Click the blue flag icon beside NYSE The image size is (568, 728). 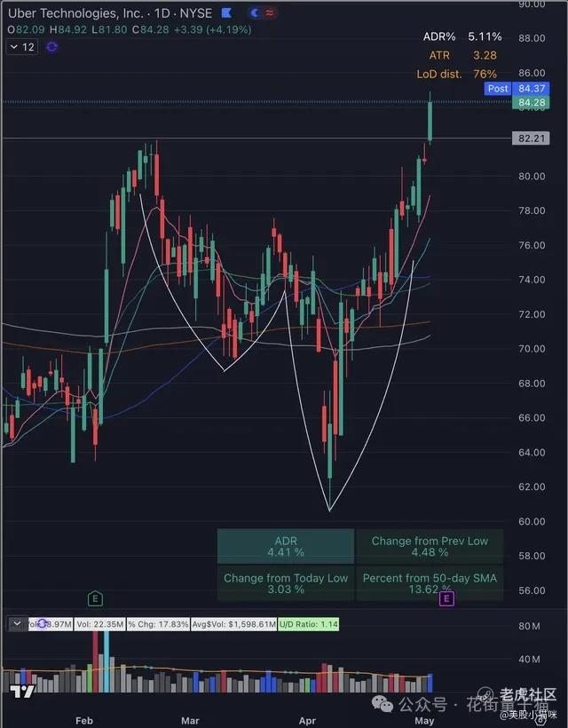click(226, 13)
